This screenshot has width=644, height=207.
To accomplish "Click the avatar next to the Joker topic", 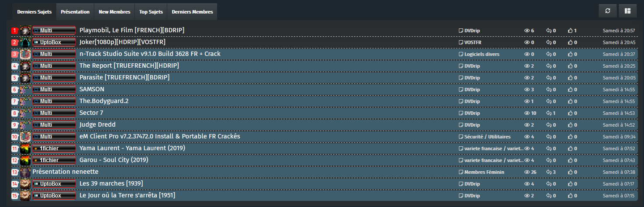I will 26,42.
